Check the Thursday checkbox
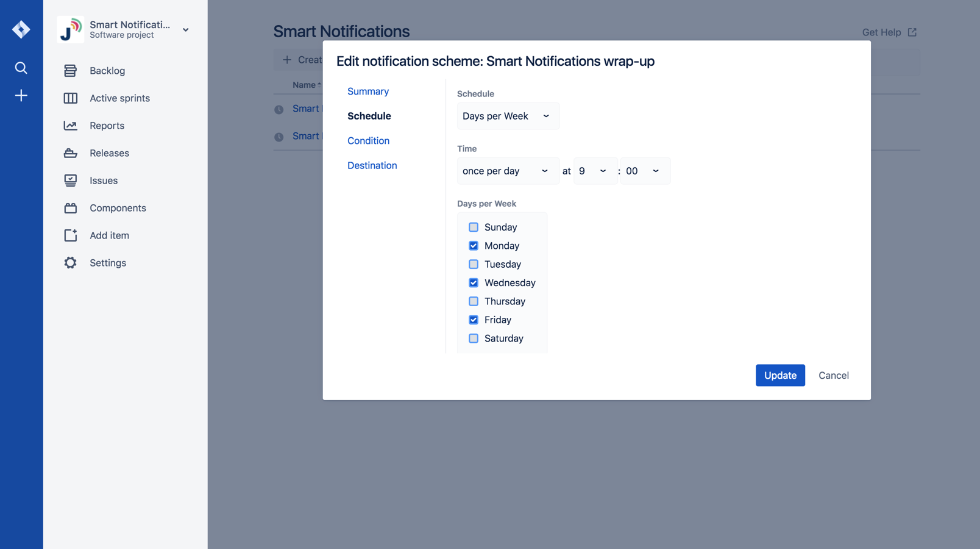 474,301
